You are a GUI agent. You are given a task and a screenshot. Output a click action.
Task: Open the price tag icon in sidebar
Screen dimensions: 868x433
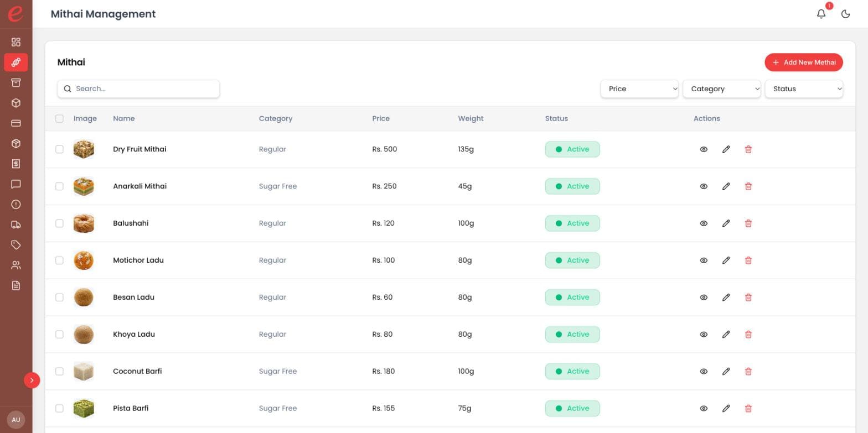[16, 245]
